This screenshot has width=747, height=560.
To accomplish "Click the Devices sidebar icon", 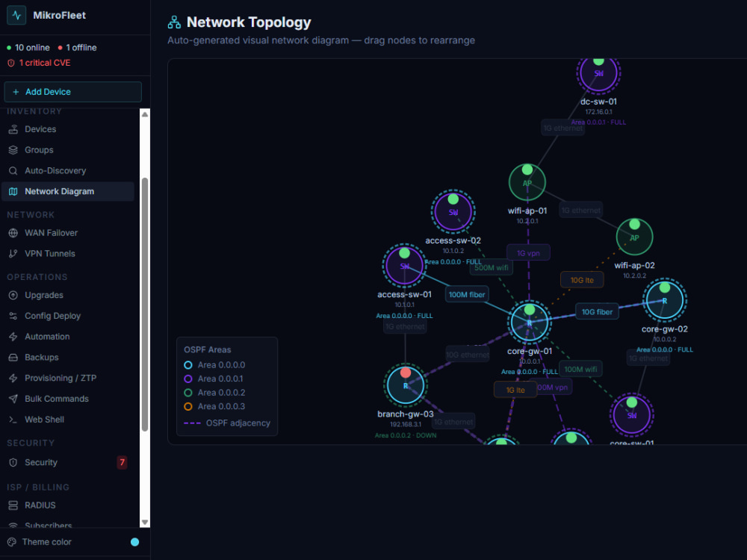I will (13, 129).
